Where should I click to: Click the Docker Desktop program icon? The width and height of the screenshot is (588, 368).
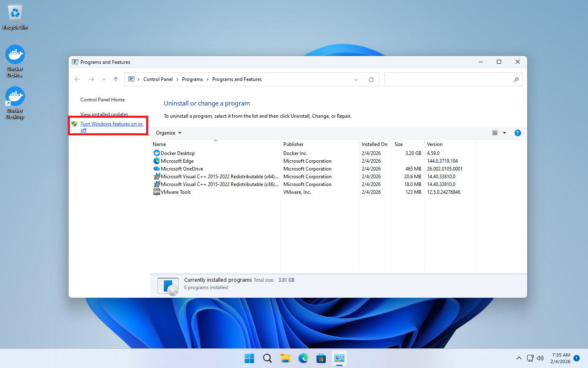pyautogui.click(x=156, y=153)
